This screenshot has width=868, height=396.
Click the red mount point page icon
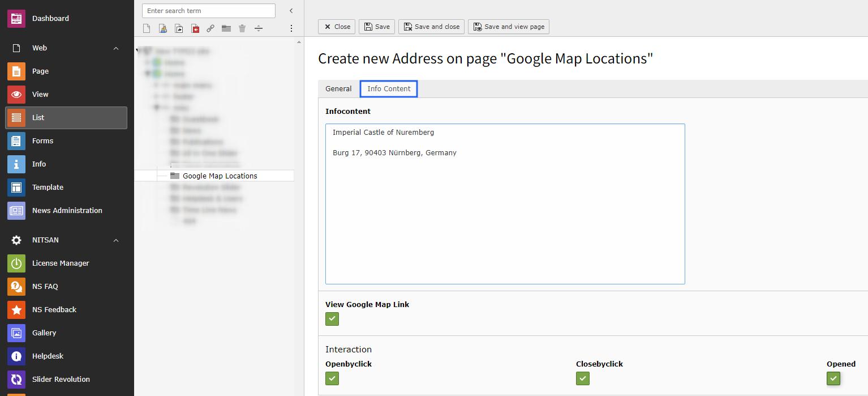click(195, 28)
